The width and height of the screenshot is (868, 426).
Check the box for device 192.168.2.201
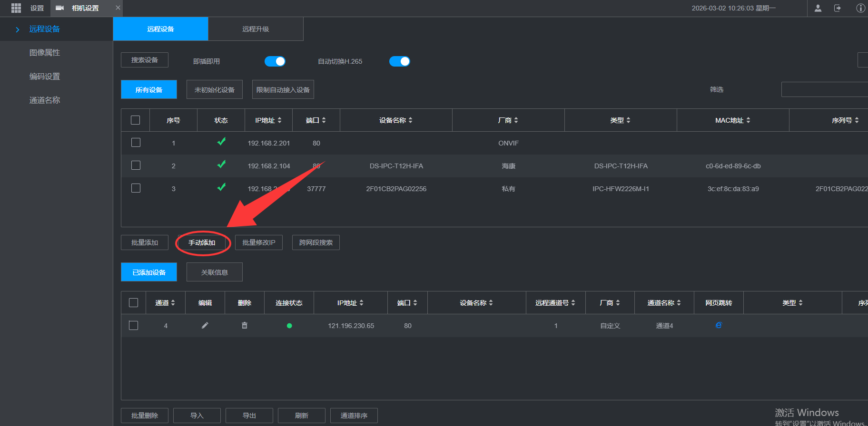[x=136, y=143]
